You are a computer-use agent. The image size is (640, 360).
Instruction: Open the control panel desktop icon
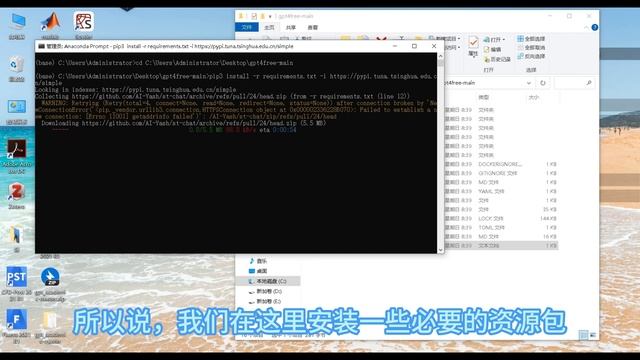pos(17,111)
